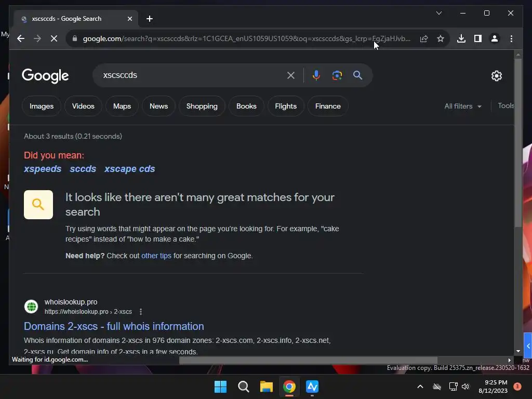532x399 pixels.
Task: Click the About 3 results text
Action: (x=73, y=137)
